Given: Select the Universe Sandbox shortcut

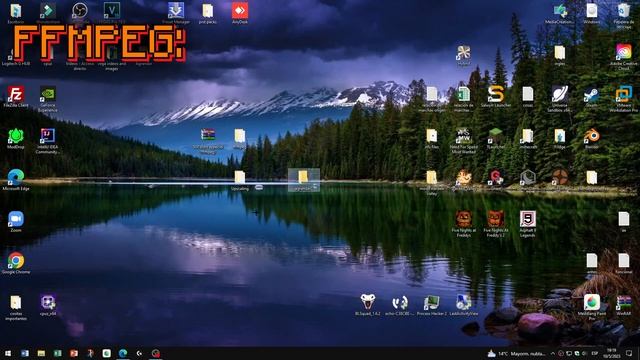Looking at the screenshot, I should point(560,99).
